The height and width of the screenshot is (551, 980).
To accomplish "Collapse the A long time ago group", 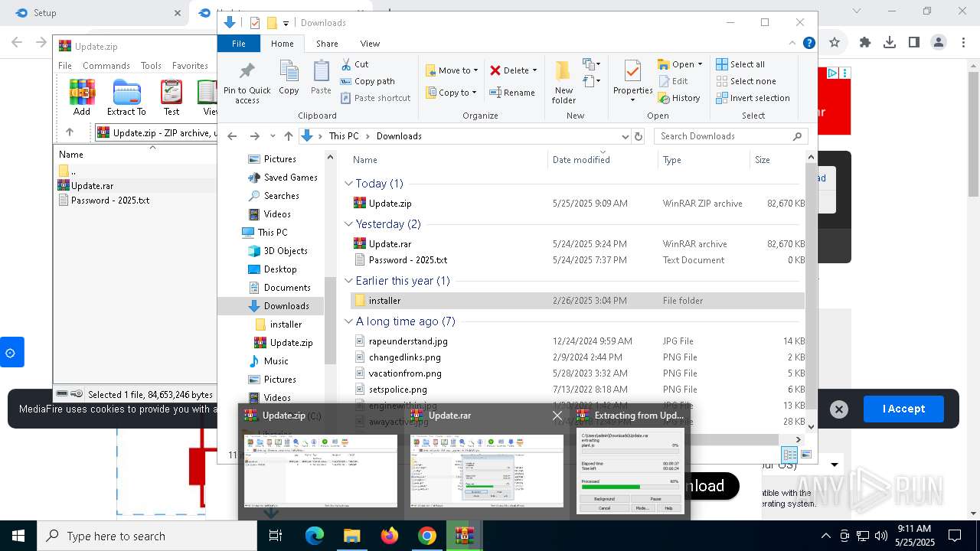I will [348, 321].
